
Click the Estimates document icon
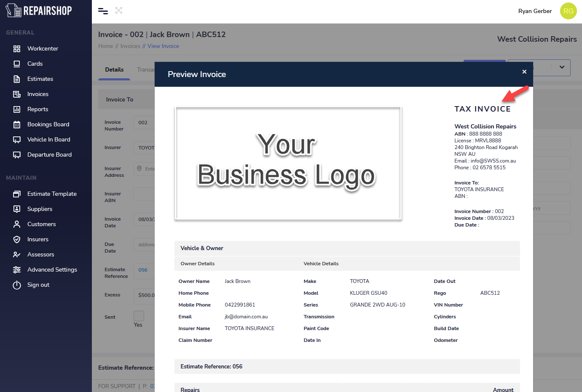click(x=17, y=79)
